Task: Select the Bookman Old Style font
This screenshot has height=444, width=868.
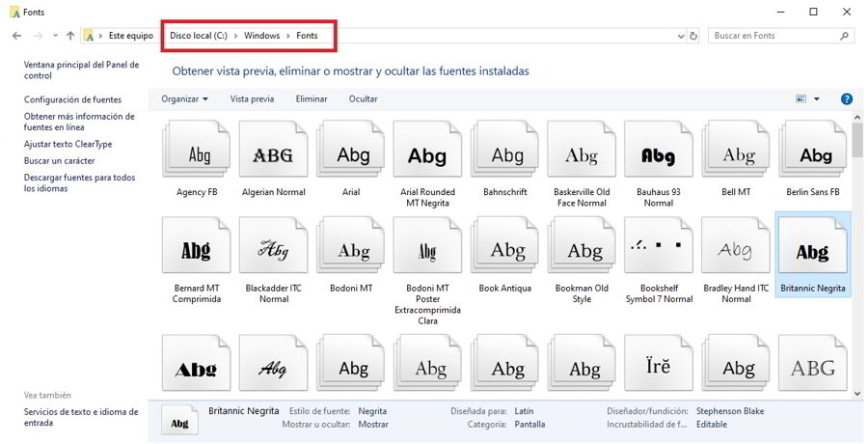Action: pyautogui.click(x=582, y=245)
